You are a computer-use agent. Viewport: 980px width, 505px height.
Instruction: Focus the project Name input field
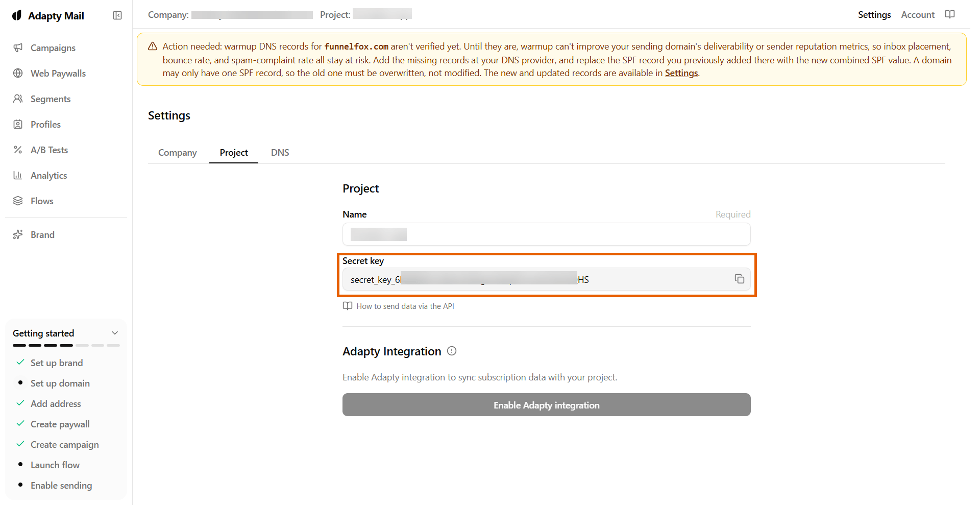point(546,234)
